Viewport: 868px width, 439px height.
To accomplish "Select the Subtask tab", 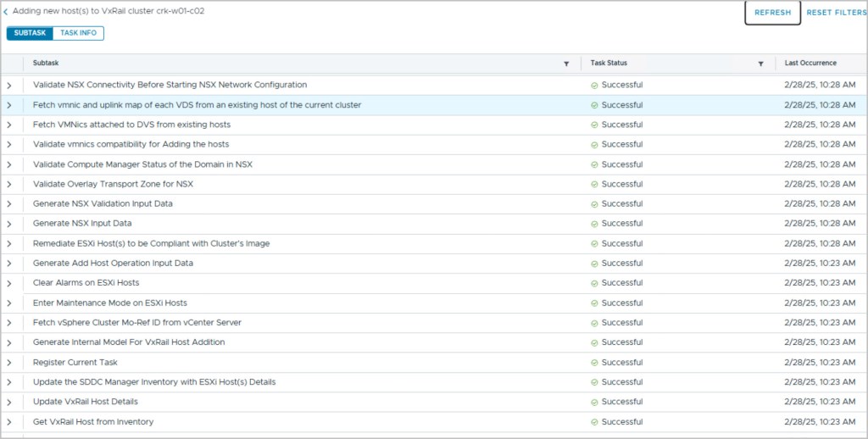I will tap(30, 33).
